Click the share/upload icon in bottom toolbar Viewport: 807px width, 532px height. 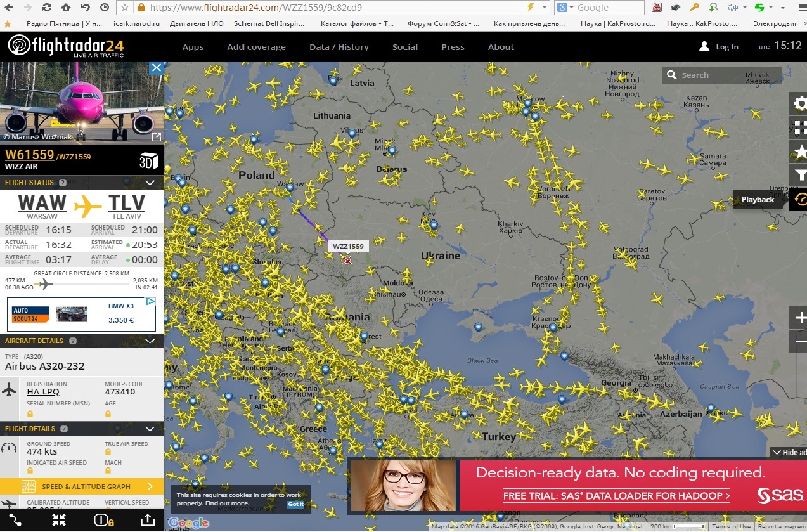click(147, 520)
